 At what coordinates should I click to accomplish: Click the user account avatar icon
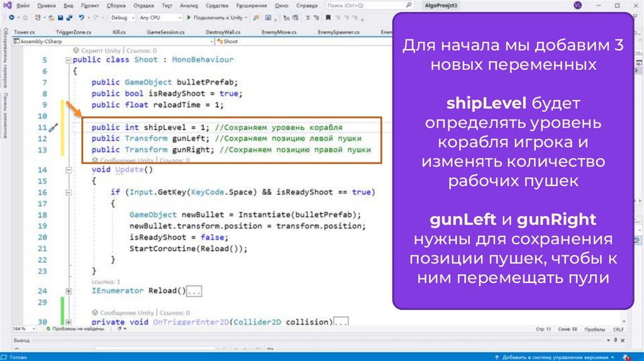pos(577,5)
